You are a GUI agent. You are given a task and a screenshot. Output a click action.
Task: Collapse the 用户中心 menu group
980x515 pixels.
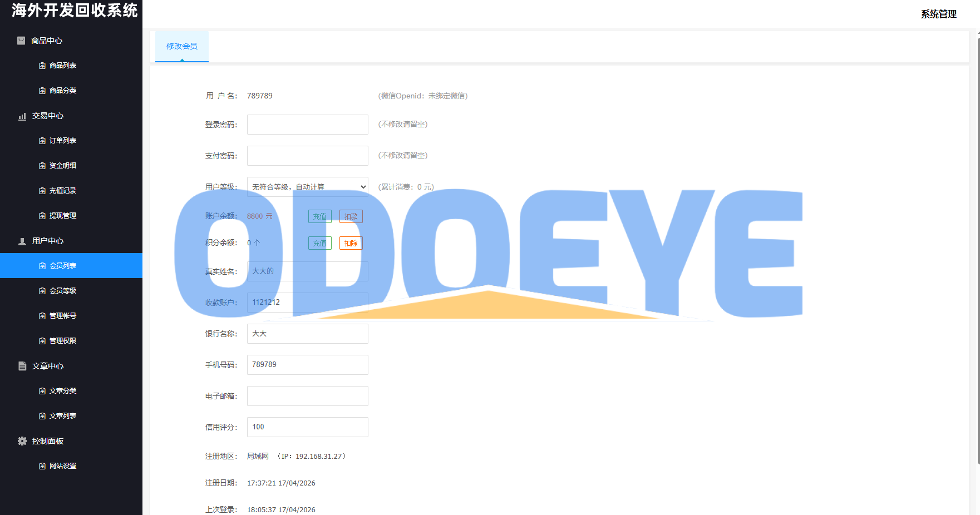pyautogui.click(x=71, y=241)
